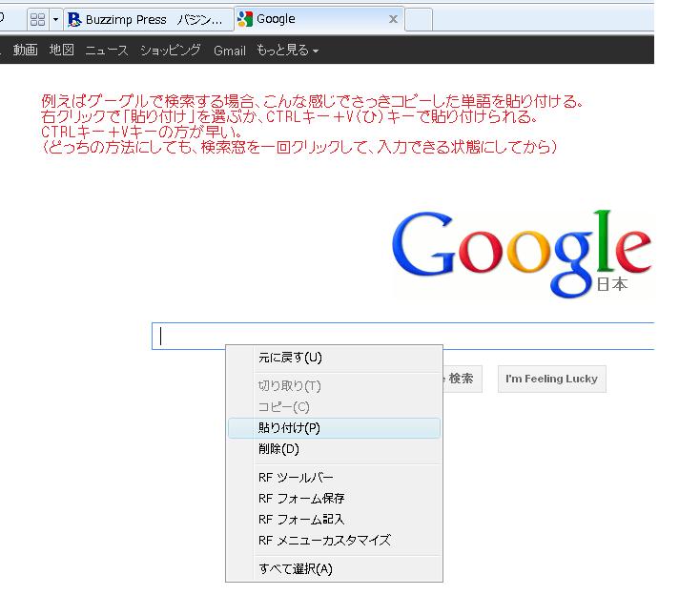Close the Google tab

(393, 19)
